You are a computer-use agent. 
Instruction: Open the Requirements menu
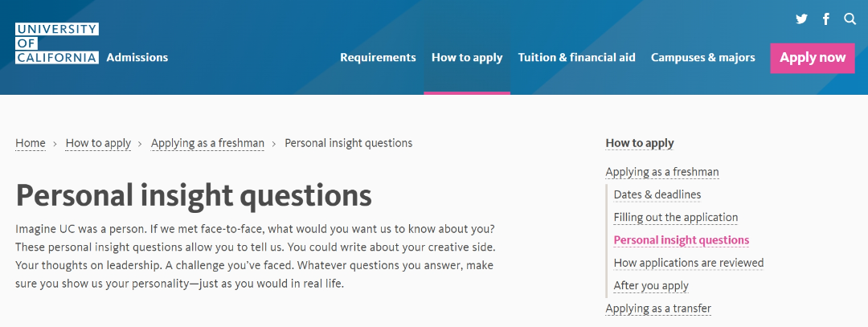point(378,58)
